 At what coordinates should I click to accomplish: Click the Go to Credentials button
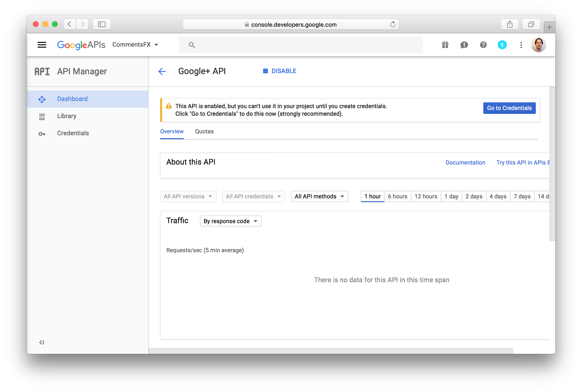tap(509, 108)
